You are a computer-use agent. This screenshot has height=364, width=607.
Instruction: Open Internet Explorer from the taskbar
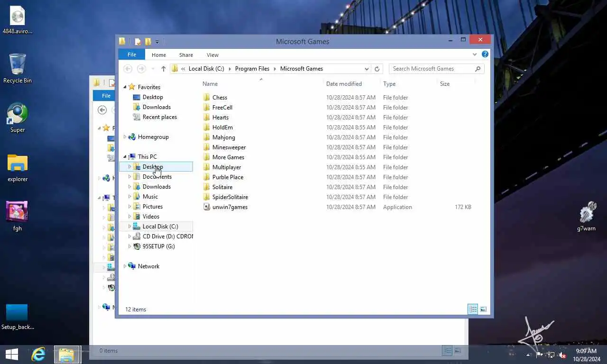(38, 355)
